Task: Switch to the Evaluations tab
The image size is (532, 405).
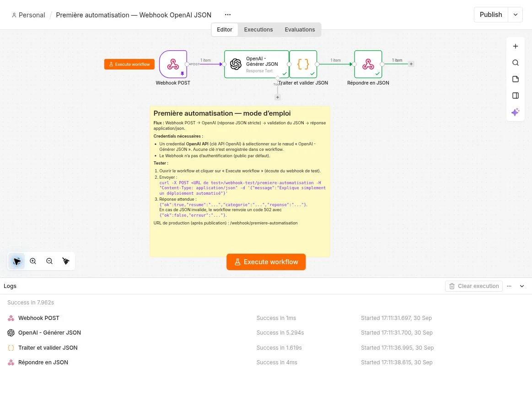Action: (x=300, y=30)
